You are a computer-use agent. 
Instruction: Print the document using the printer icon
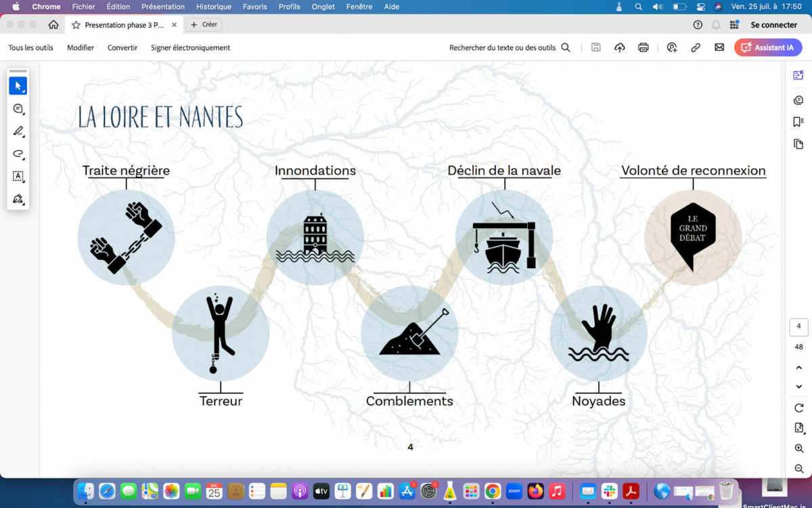(643, 47)
